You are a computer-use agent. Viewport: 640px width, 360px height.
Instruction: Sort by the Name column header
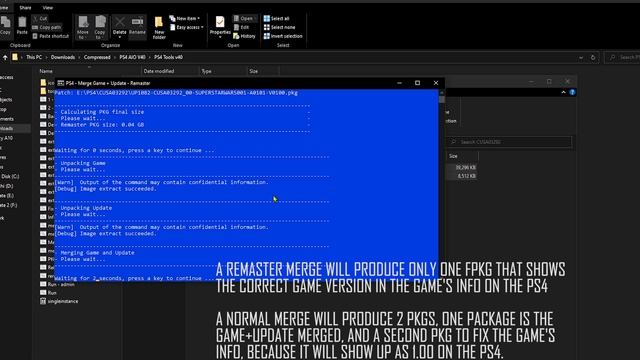[46, 71]
